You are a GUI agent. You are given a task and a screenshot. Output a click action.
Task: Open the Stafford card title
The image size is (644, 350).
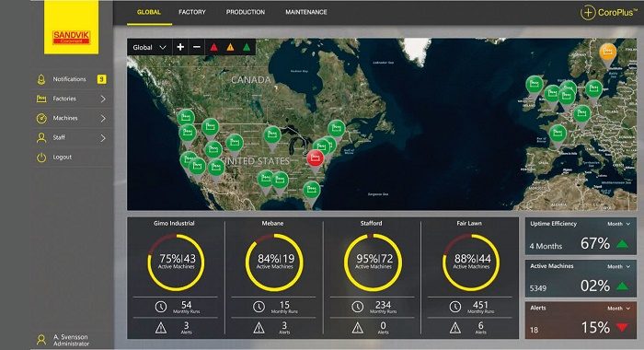[372, 223]
